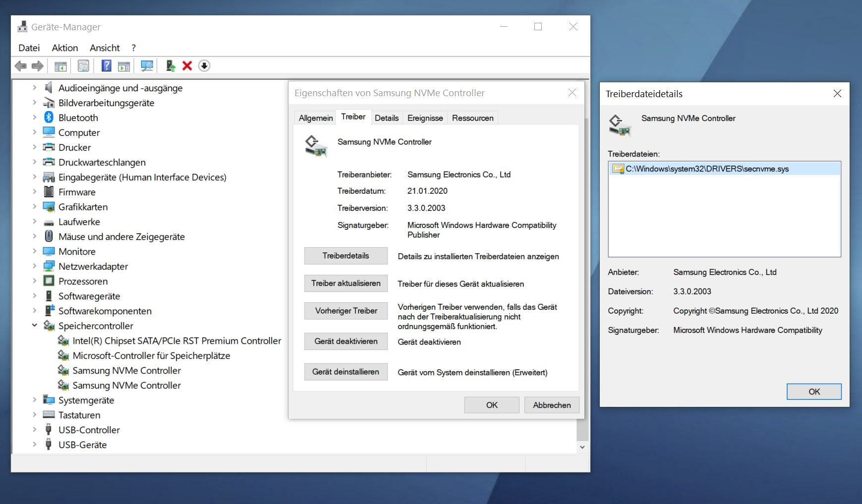Viewport: 862px width, 504px height.
Task: Click the Speichercontroller category icon
Action: [49, 326]
